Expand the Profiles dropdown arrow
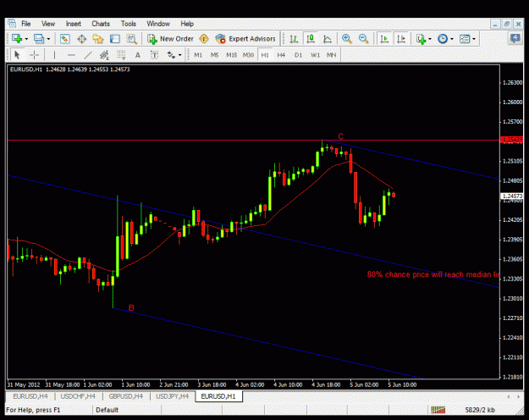The height and width of the screenshot is (420, 529). coord(48,39)
